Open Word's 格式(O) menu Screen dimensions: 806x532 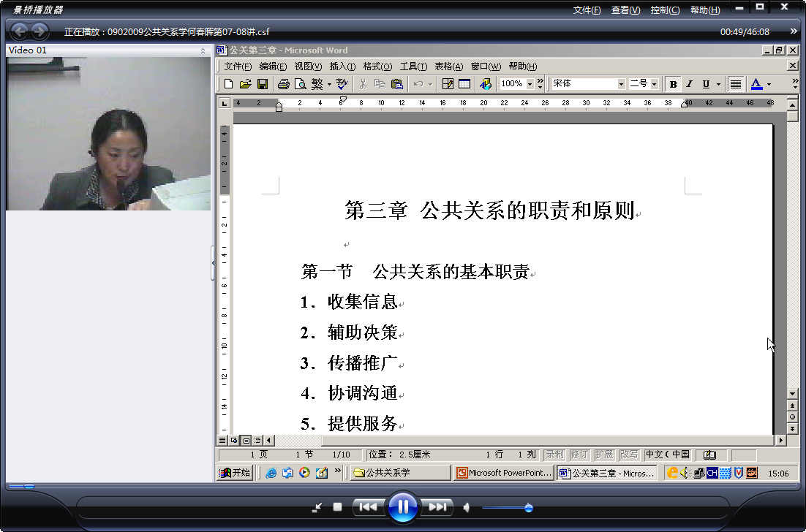pos(377,66)
